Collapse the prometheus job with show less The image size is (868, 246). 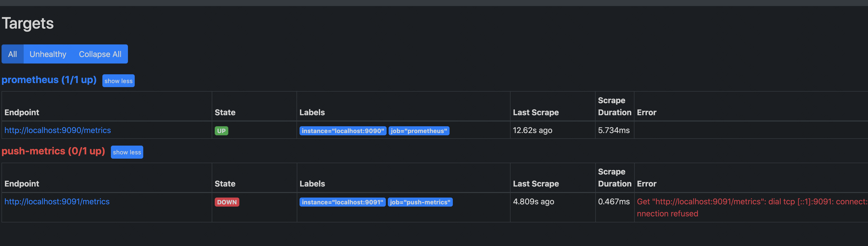[118, 81]
